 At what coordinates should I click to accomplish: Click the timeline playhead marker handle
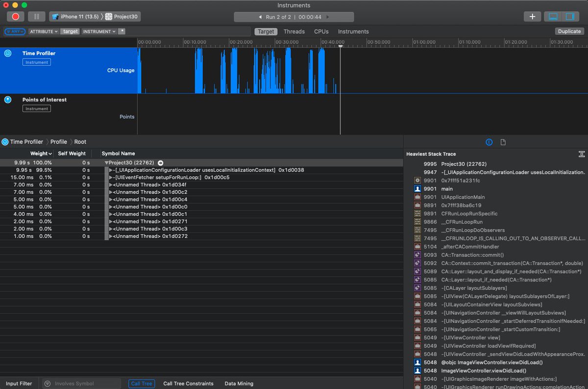341,46
